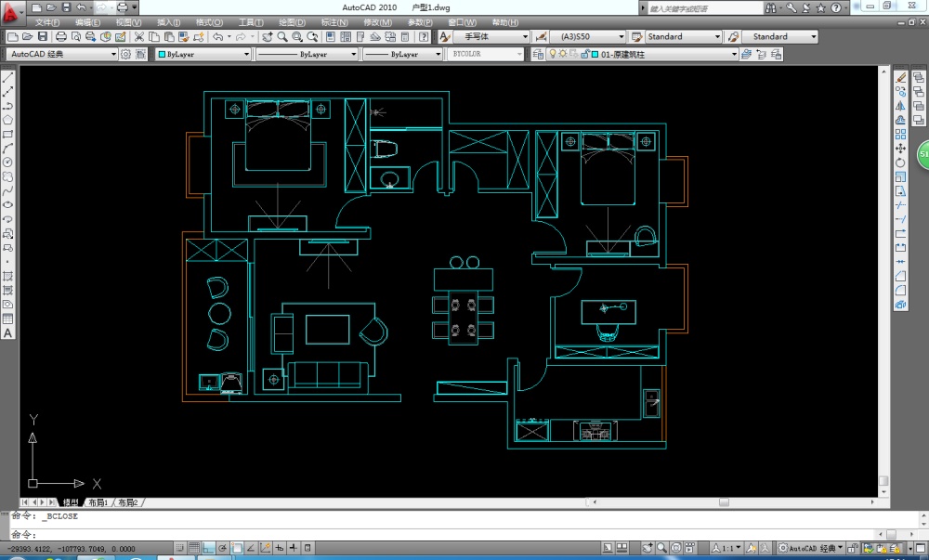The height and width of the screenshot is (560, 929).
Task: Click the Cut scissors icon
Action: click(139, 37)
